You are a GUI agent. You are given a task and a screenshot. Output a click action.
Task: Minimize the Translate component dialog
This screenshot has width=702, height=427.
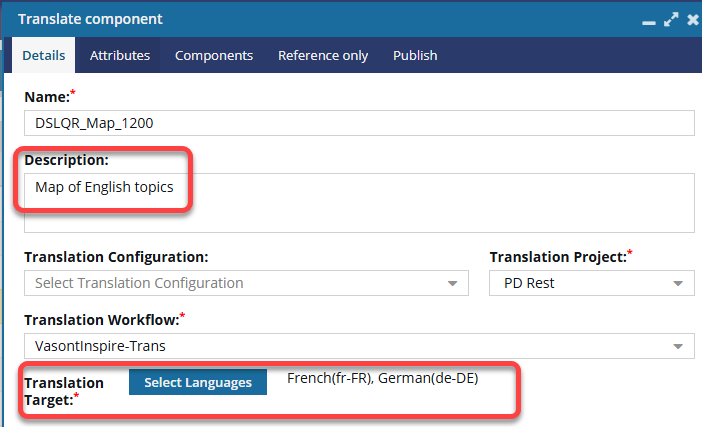(x=650, y=19)
